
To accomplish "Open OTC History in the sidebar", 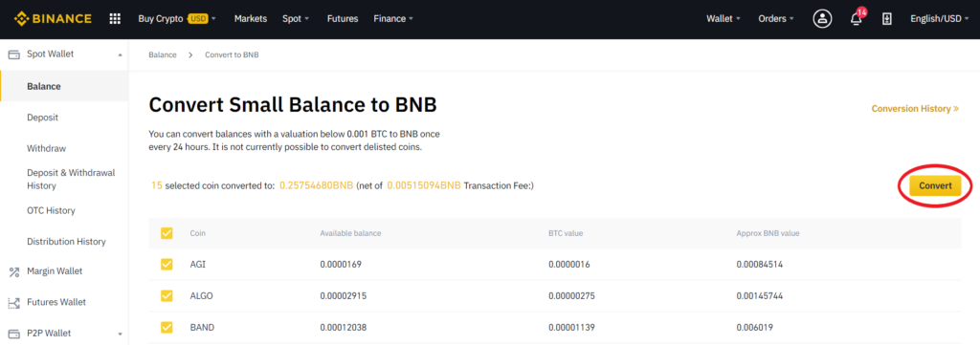I will [51, 210].
